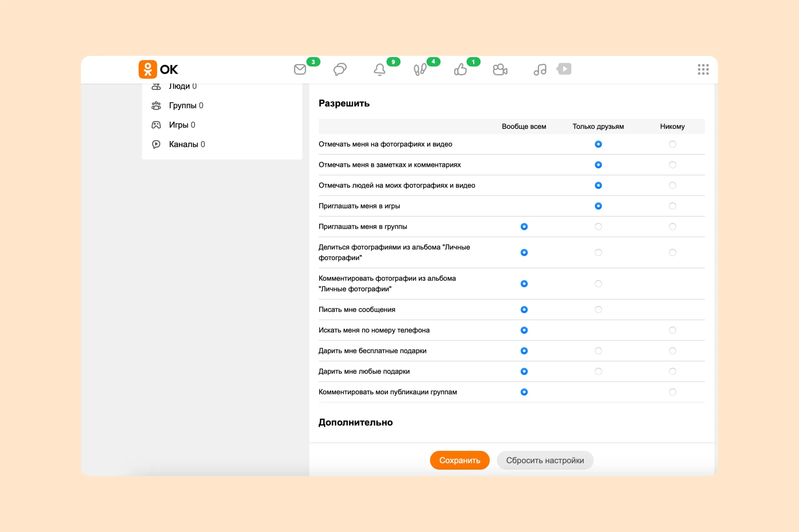This screenshot has width=799, height=532.
Task: Click the Сохранить button
Action: click(x=459, y=460)
